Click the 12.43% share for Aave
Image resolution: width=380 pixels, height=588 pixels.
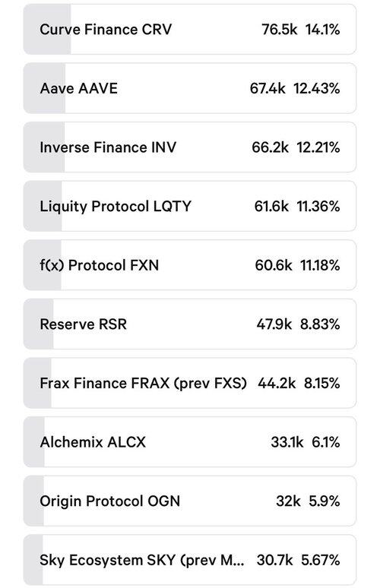[x=317, y=88]
